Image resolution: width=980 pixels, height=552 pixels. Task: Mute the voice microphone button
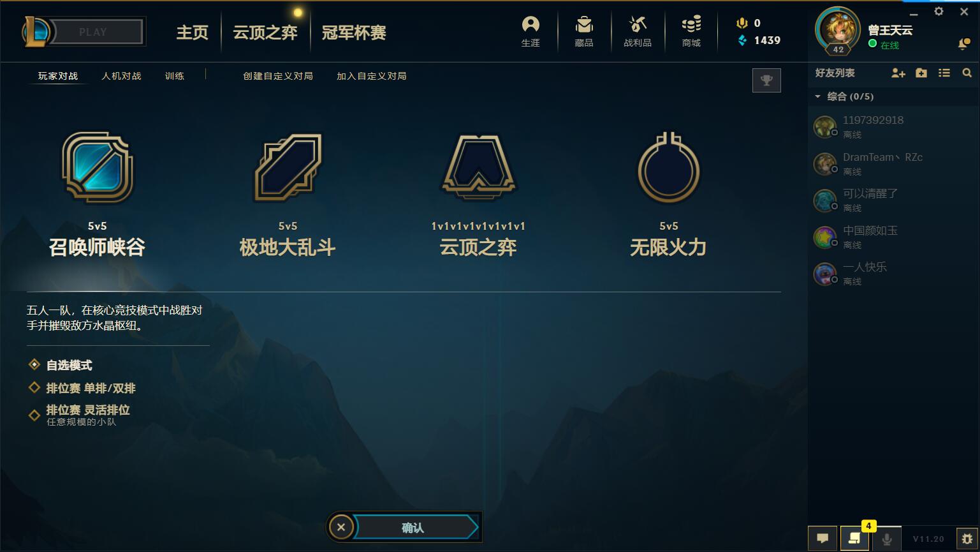point(886,539)
